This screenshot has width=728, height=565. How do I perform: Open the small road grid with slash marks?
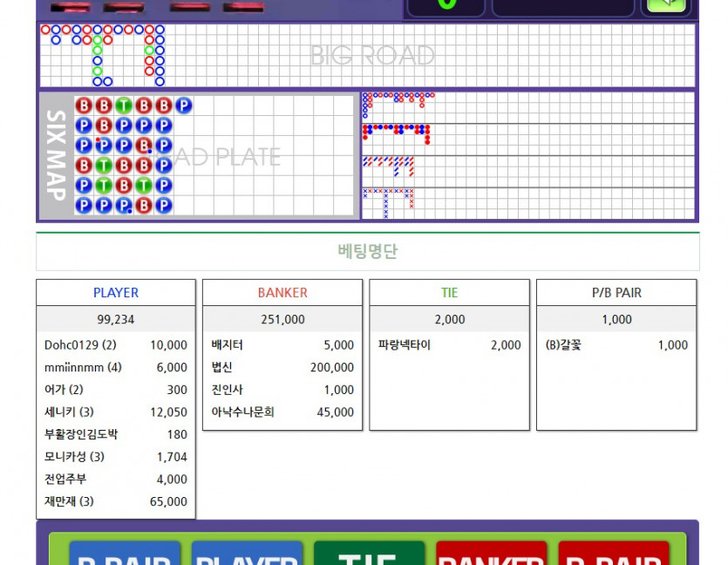click(x=528, y=171)
